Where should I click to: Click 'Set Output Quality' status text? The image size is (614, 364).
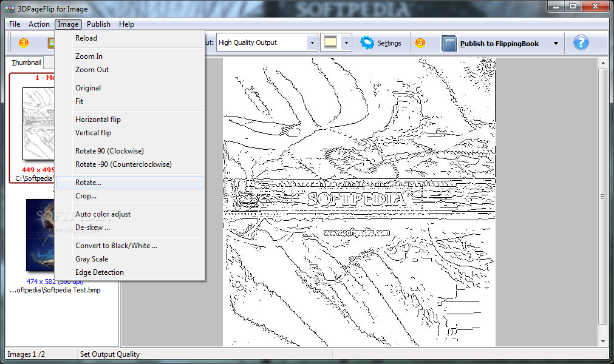tap(110, 354)
